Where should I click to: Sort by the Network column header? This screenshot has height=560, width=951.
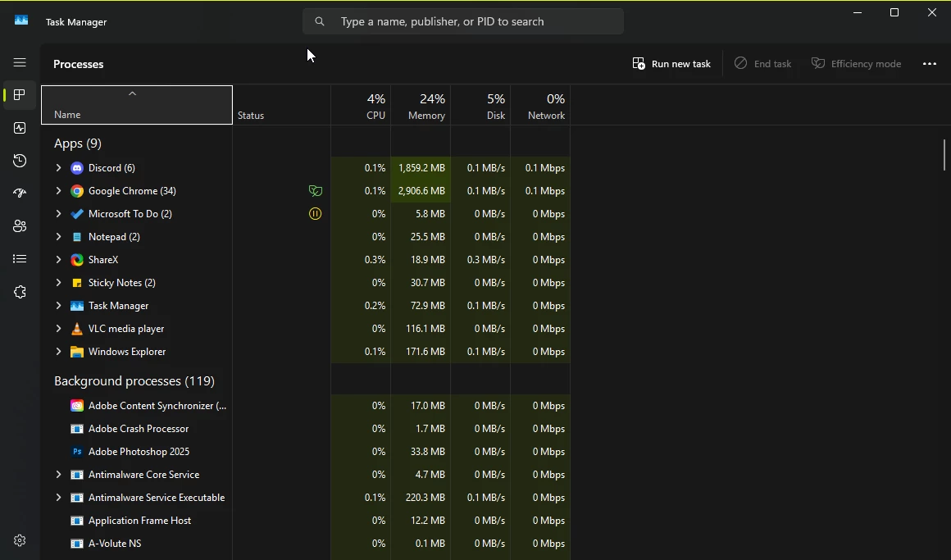(540, 105)
